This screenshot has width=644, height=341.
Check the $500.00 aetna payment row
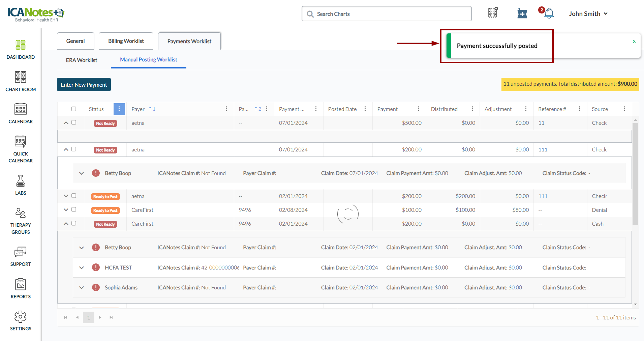[x=74, y=123]
